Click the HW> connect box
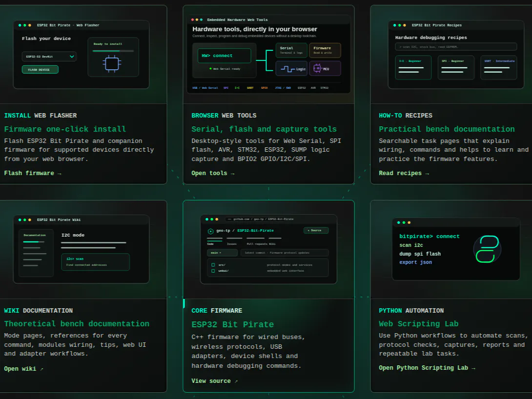This screenshot has width=532, height=399. tap(224, 56)
